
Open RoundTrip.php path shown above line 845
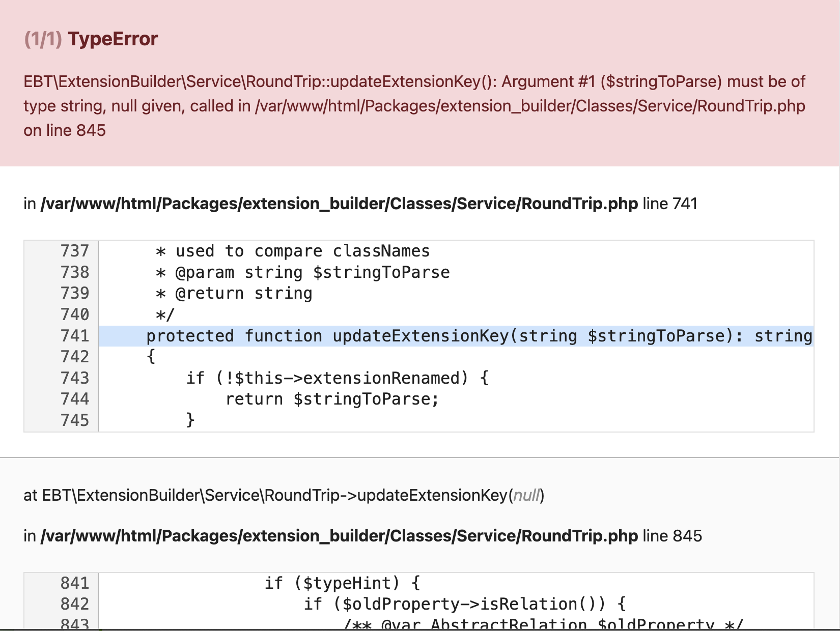(339, 535)
